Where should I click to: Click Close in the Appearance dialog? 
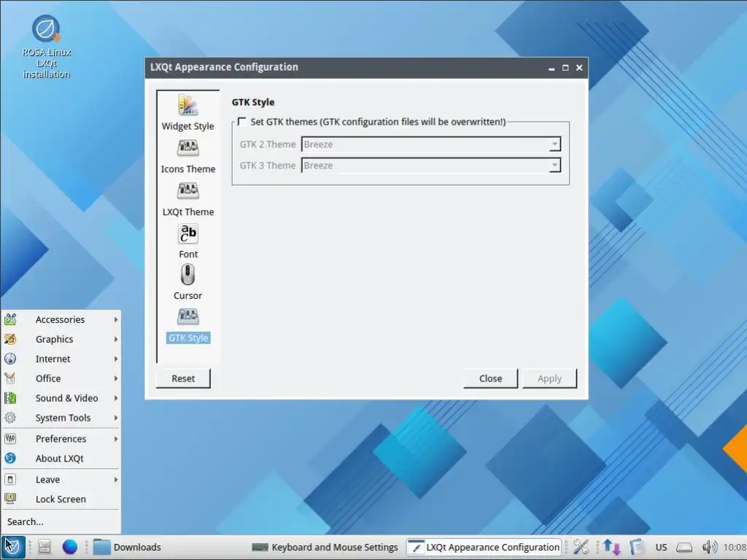pyautogui.click(x=490, y=378)
